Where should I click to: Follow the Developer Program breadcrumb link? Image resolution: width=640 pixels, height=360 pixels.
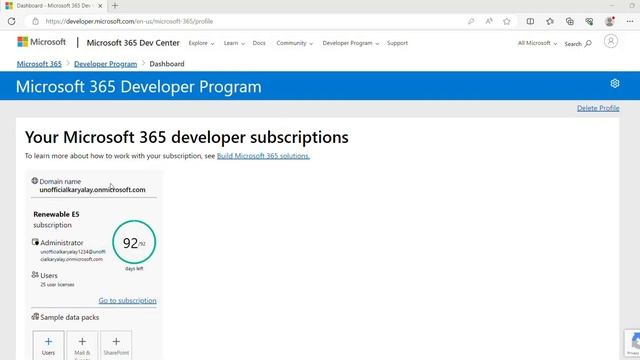105,64
